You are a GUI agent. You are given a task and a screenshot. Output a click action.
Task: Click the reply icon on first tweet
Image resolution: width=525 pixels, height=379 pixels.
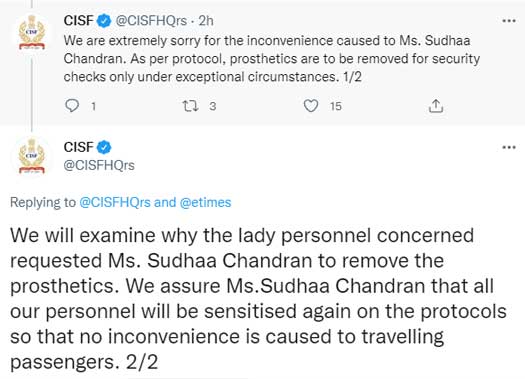click(72, 106)
